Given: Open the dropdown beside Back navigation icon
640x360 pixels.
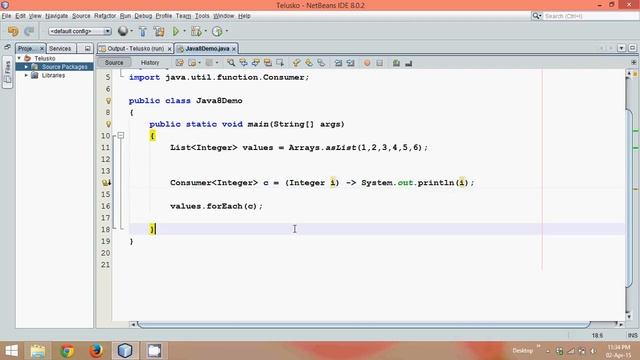Looking at the screenshot, I should (x=200, y=63).
